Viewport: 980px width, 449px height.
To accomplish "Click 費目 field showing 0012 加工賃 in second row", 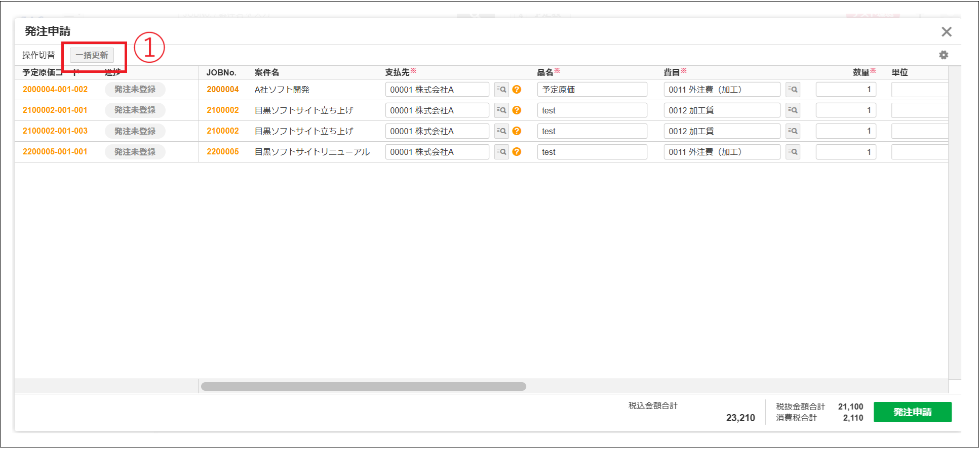I will (x=721, y=110).
